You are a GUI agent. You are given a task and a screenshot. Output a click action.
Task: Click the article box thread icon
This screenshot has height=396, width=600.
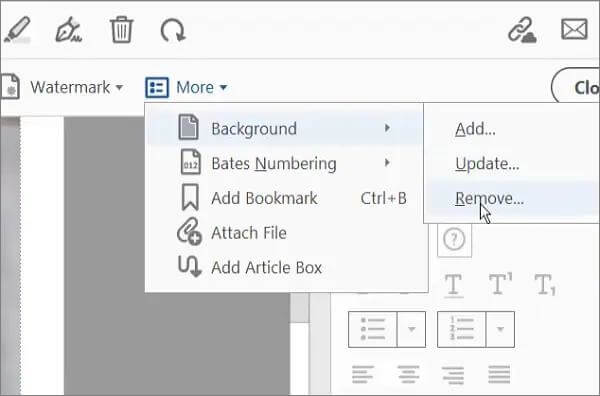[190, 266]
